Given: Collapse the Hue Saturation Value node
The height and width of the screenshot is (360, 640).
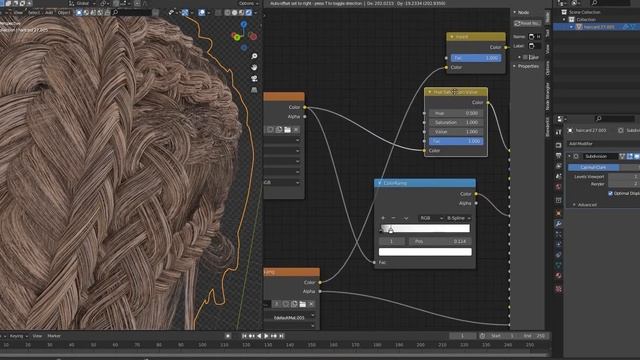Looking at the screenshot, I should click(x=429, y=92).
